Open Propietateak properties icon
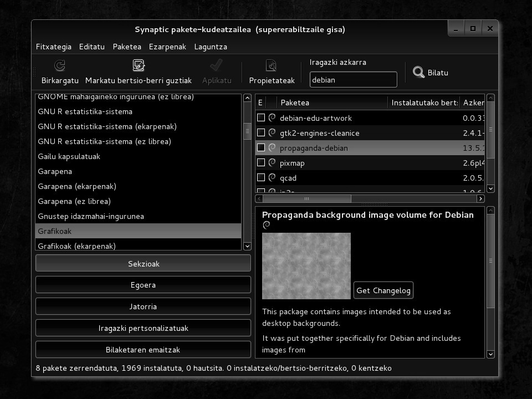Viewport: 532px width, 399px height. pyautogui.click(x=271, y=65)
